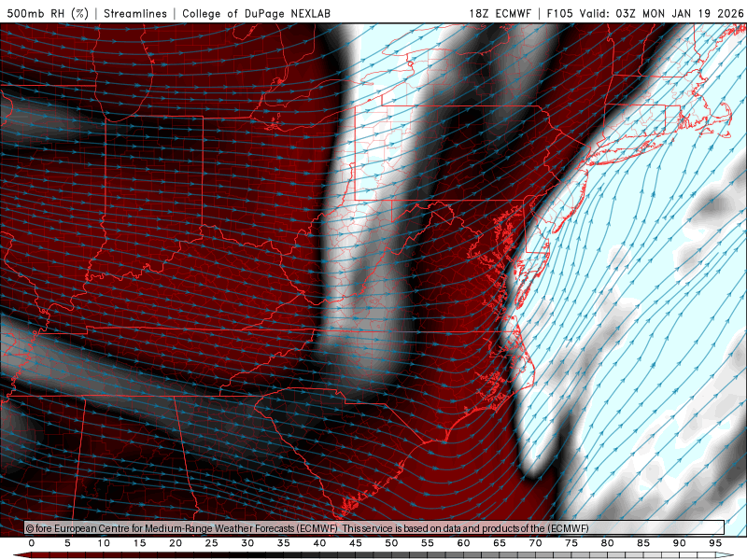The width and height of the screenshot is (747, 560).
Task: Click the "85" colorbar scale label
Action: point(643,543)
